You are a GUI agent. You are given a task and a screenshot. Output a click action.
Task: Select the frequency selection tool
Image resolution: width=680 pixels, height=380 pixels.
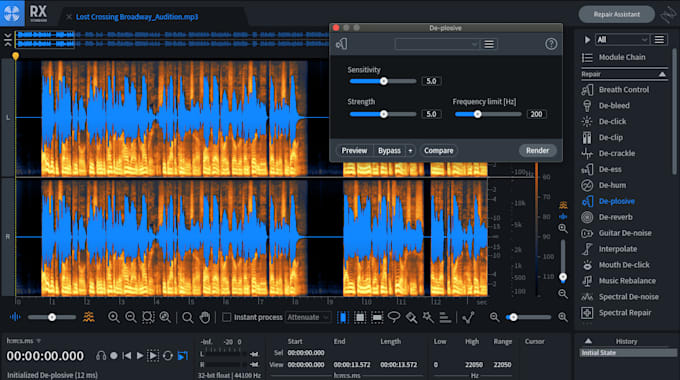[377, 317]
